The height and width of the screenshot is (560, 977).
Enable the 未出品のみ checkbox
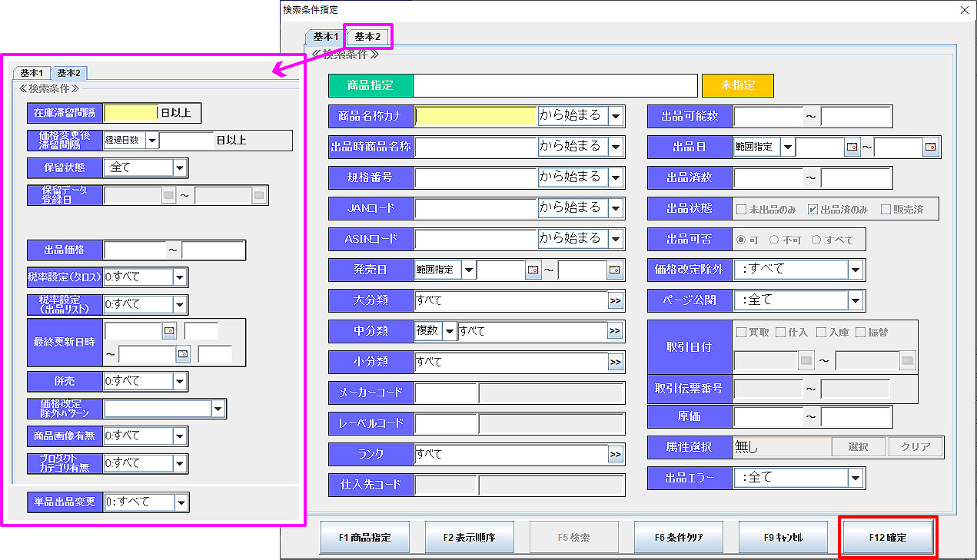coord(742,209)
